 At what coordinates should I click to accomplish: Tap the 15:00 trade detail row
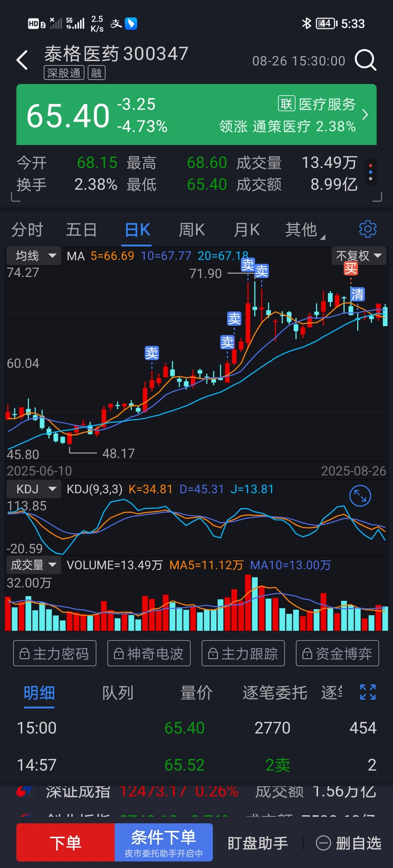[x=196, y=728]
